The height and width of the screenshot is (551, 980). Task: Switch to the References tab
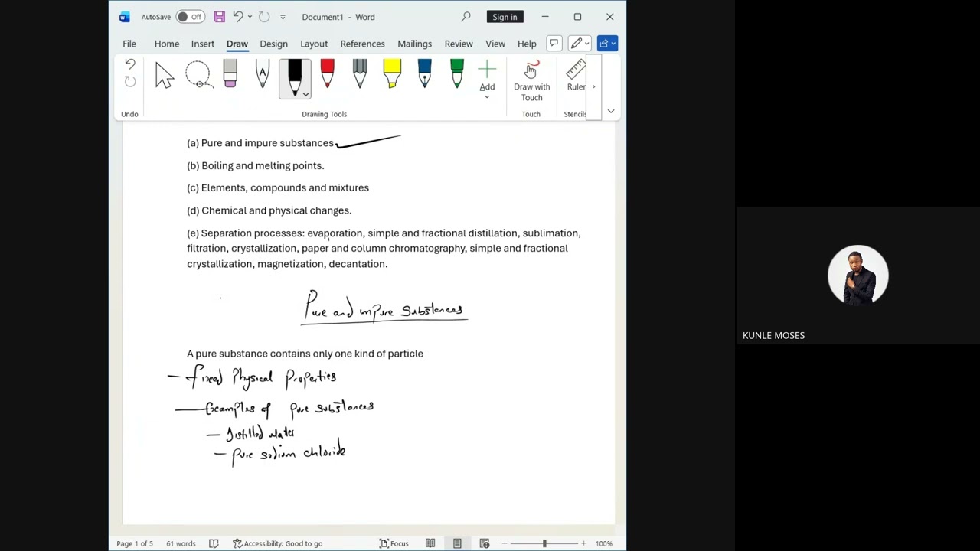point(362,44)
